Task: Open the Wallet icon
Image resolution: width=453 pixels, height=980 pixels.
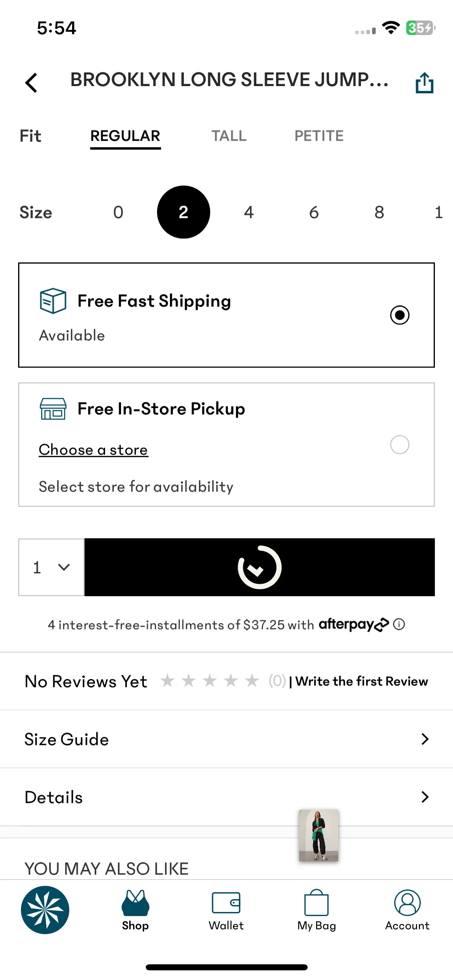Action: [x=226, y=903]
